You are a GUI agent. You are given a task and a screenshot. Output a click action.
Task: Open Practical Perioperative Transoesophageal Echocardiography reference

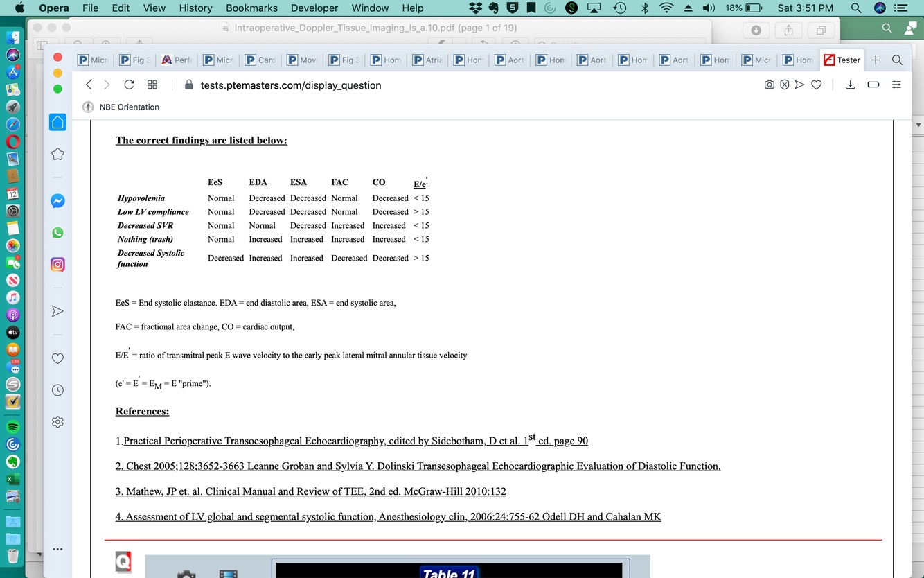(x=355, y=440)
